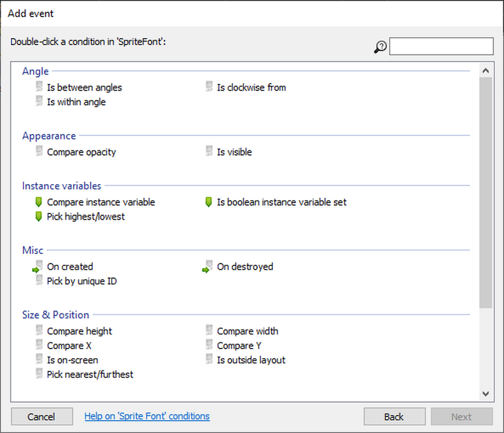
Task: Select the 'Is clockwise from' condition
Action: click(251, 88)
